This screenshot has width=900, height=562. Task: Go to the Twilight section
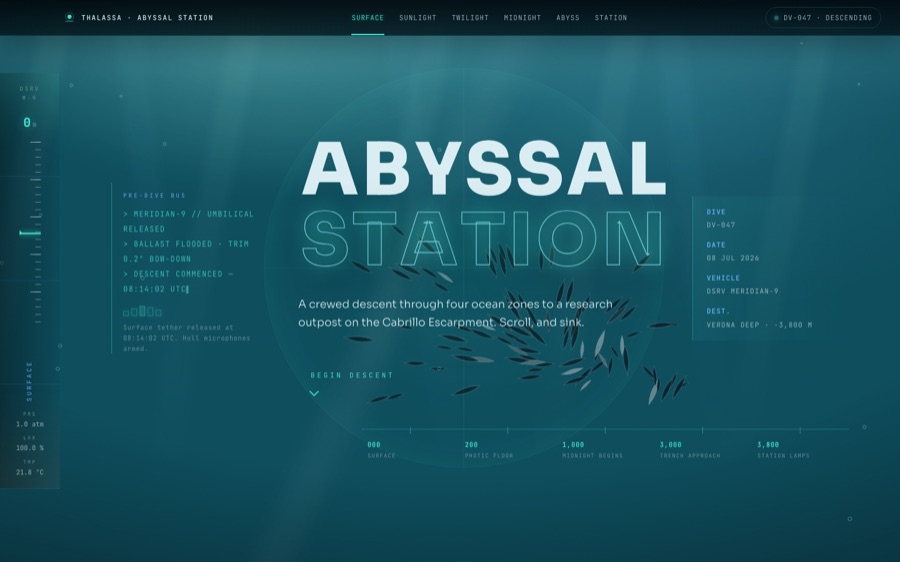pyautogui.click(x=470, y=18)
